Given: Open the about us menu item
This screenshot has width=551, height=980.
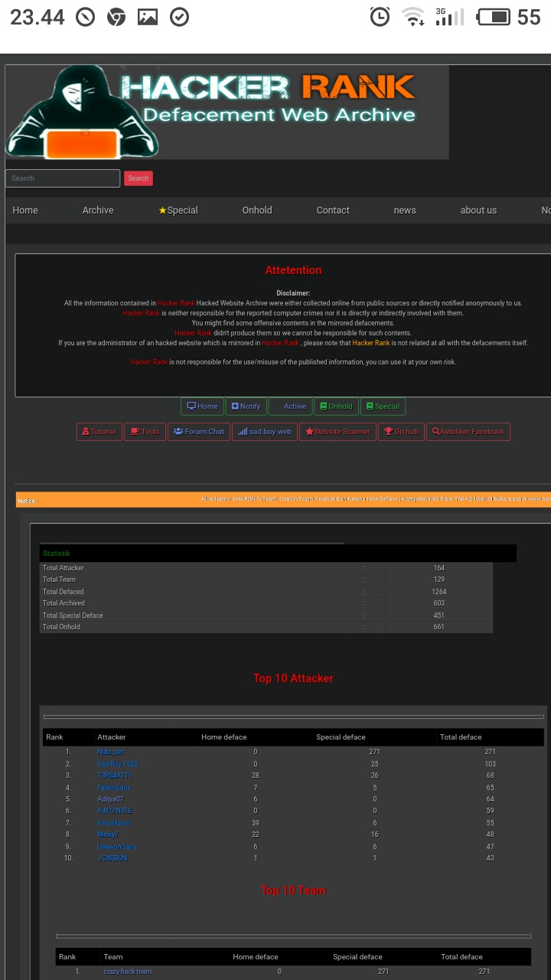Looking at the screenshot, I should 478,211.
